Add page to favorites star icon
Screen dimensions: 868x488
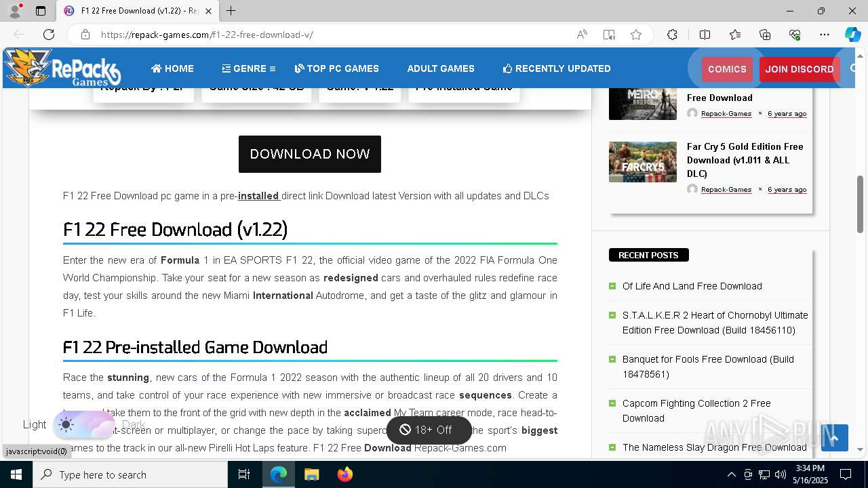[636, 35]
